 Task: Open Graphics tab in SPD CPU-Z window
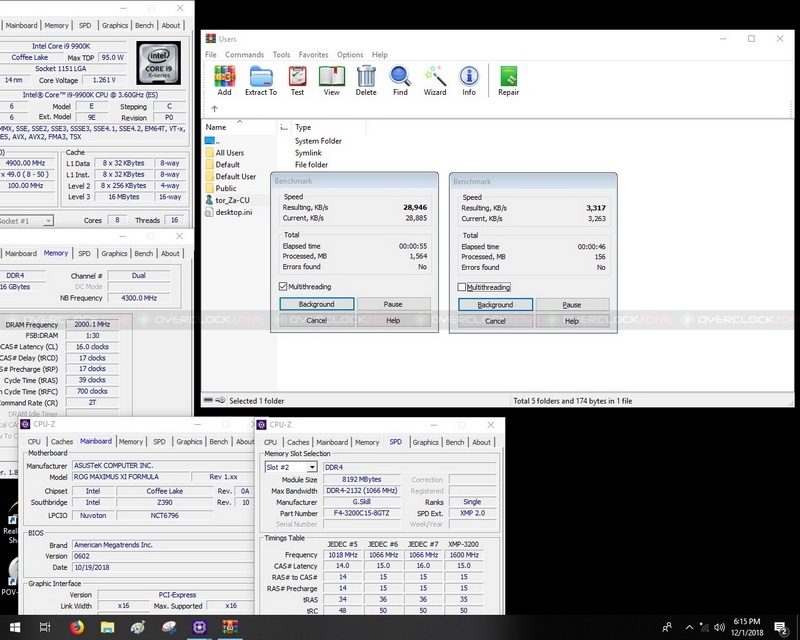coord(426,442)
